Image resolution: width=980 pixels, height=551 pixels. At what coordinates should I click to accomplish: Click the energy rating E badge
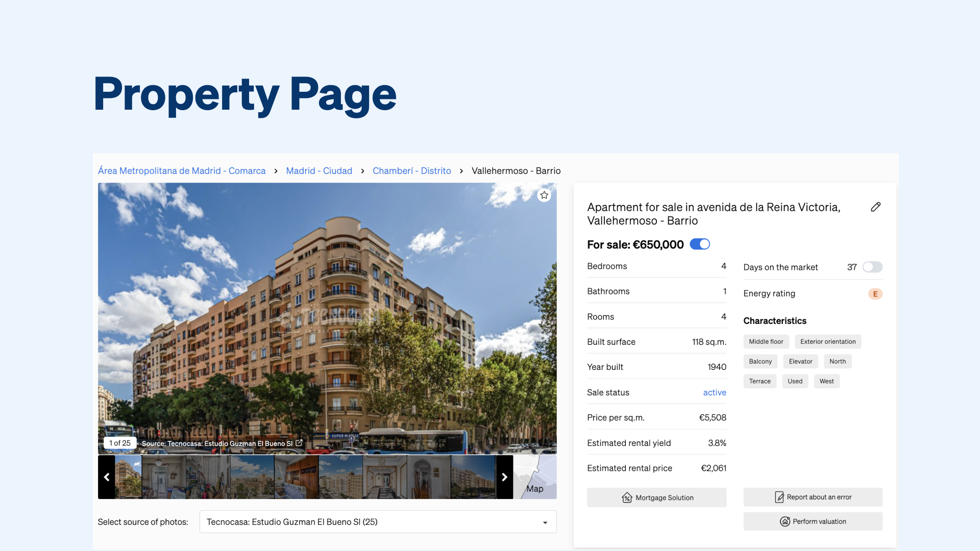(x=875, y=294)
